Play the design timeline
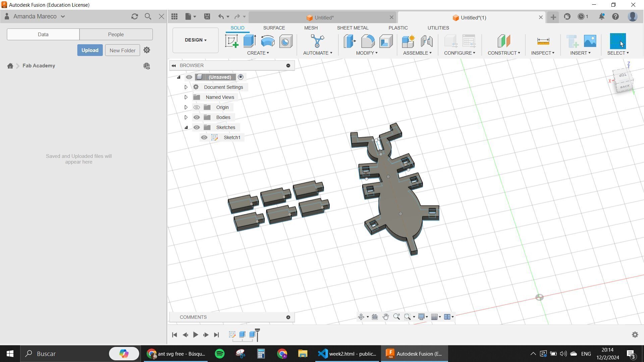Viewport: 644px width, 362px height. point(196,335)
